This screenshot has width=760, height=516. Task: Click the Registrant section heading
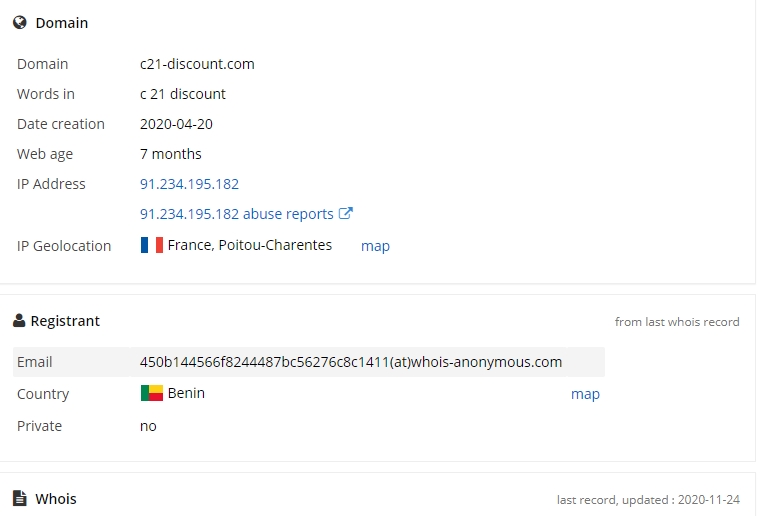tap(65, 321)
